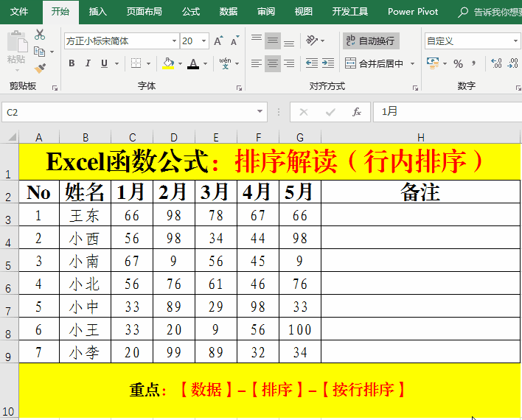Decrease indent in alignment group
This screenshot has height=420, width=522.
(x=312, y=63)
